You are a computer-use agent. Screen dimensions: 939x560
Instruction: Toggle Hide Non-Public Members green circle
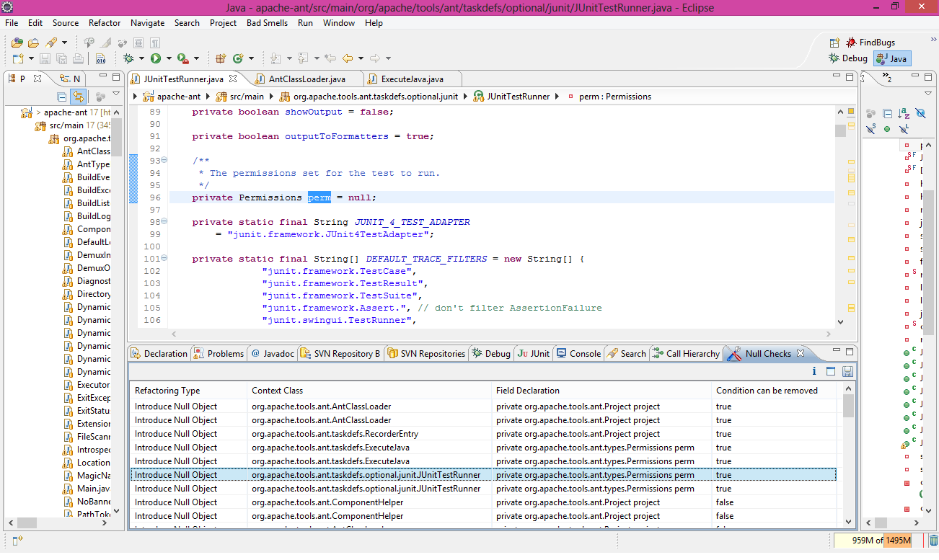[x=887, y=129]
